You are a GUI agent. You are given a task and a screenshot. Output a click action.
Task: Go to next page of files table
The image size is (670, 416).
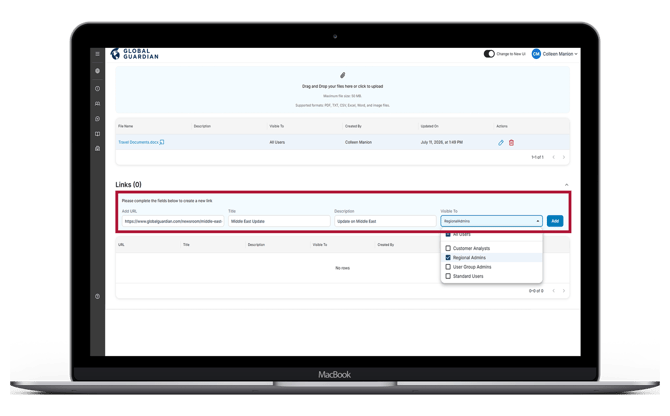coord(564,157)
